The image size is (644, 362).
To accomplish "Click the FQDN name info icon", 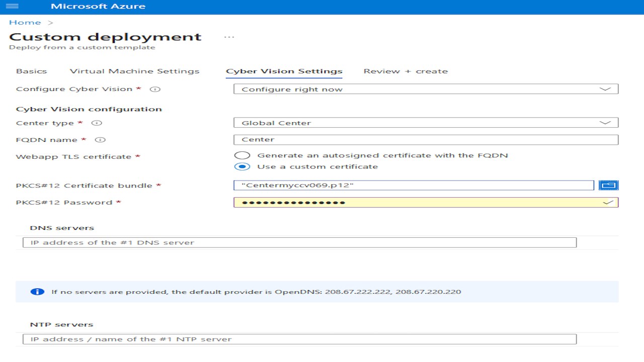I will [x=101, y=140].
